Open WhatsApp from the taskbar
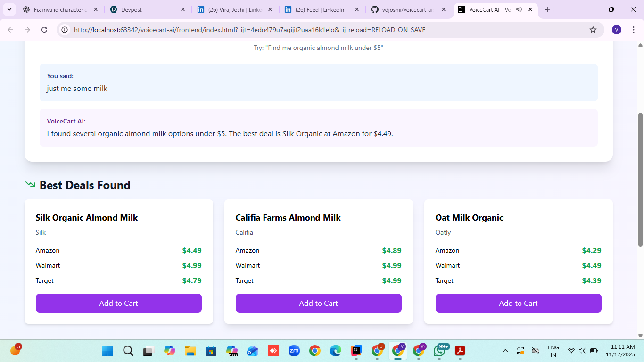The height and width of the screenshot is (362, 644). click(x=440, y=351)
